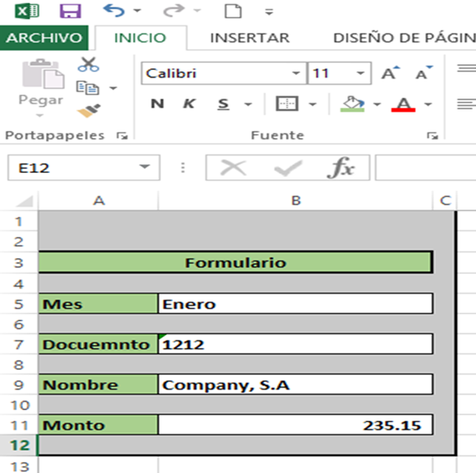
Task: Click the Pegar paste icon
Action: point(40,82)
